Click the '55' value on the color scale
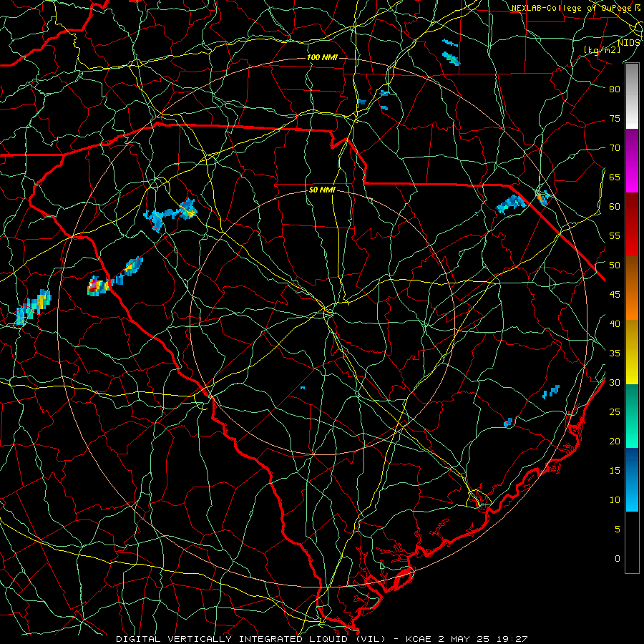 click(x=615, y=235)
